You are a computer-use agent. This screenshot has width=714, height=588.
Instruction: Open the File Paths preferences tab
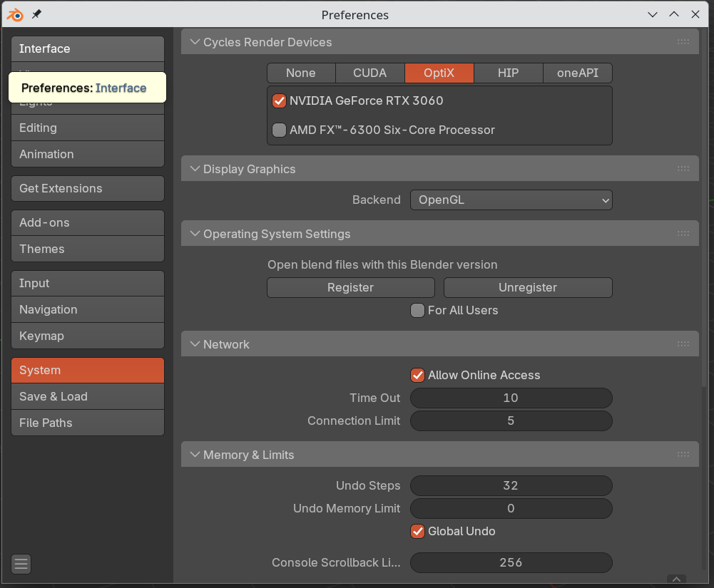point(88,423)
